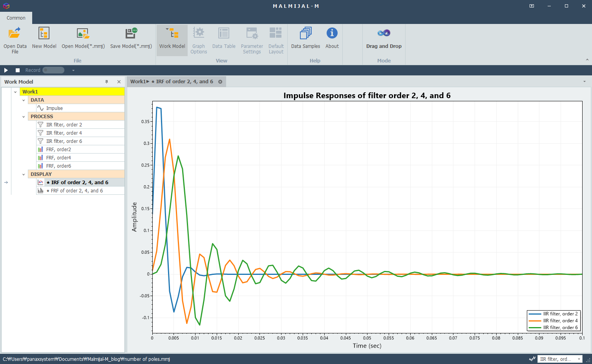Open Graph Options
This screenshot has width=592, height=364.
pyautogui.click(x=199, y=40)
